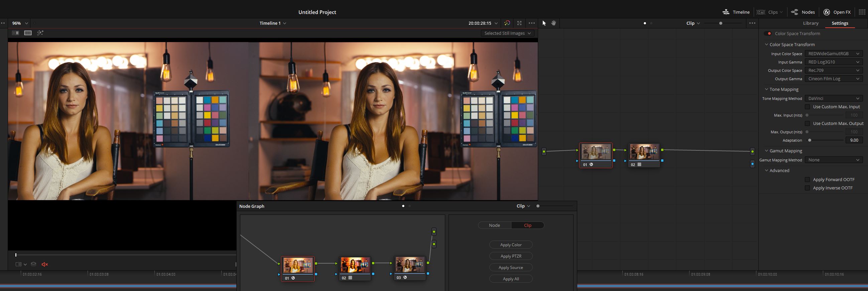Select the hand pan tool

coord(553,23)
